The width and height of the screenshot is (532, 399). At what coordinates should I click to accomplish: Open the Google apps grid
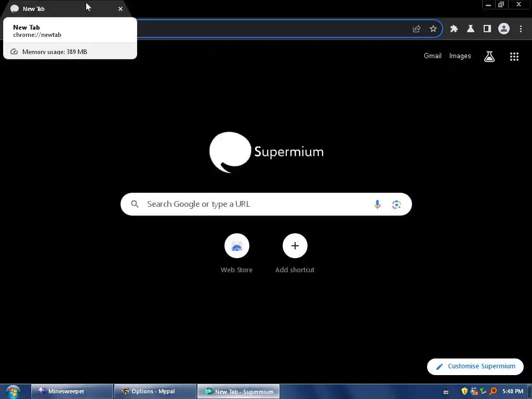(x=514, y=57)
